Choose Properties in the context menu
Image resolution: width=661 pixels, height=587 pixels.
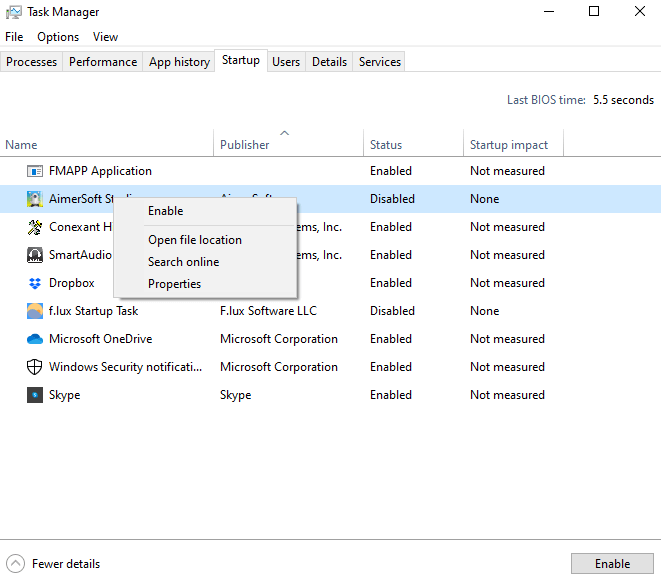[x=205, y=284]
